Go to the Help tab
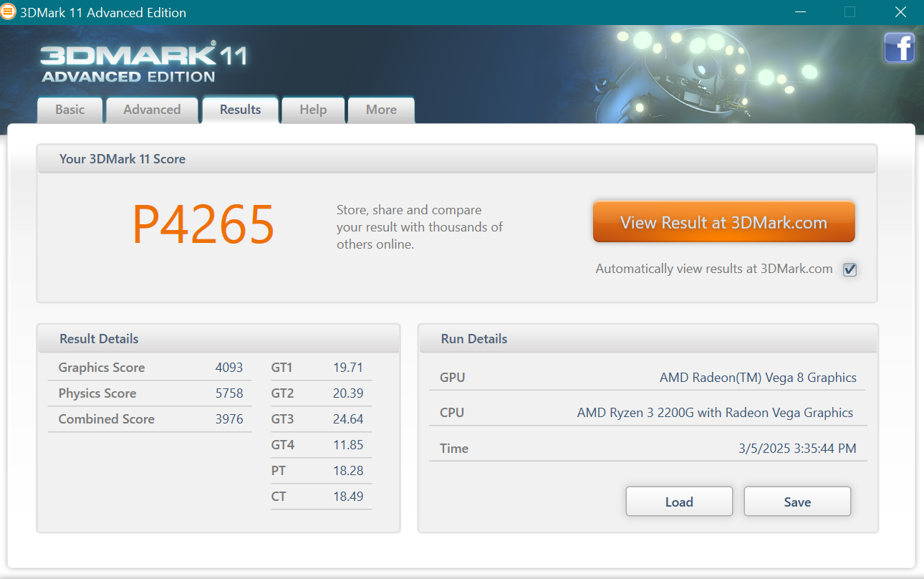This screenshot has height=579, width=924. 313,110
